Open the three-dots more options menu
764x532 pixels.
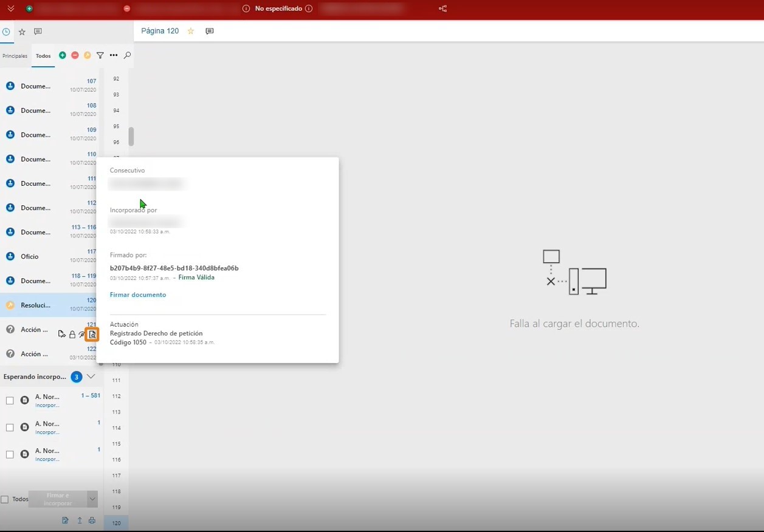click(x=114, y=55)
